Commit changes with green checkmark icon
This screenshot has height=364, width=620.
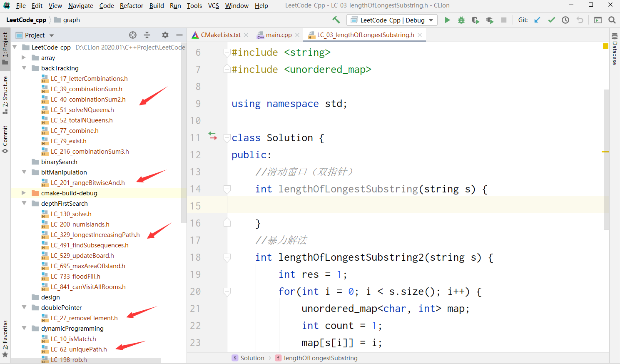click(551, 20)
